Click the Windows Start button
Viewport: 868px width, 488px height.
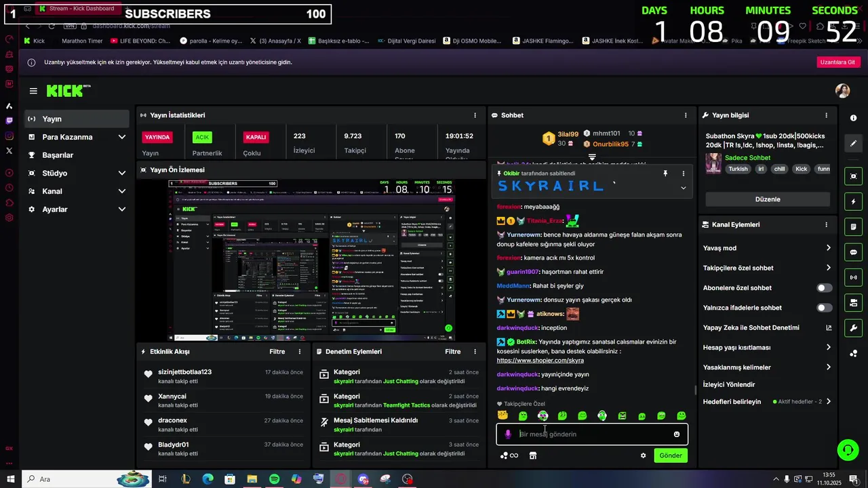click(11, 479)
